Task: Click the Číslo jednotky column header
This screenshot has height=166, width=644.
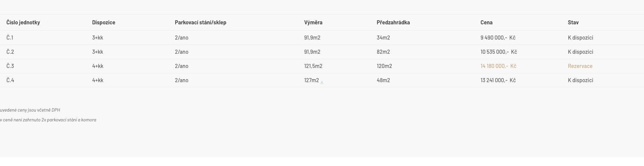Action: [x=23, y=22]
